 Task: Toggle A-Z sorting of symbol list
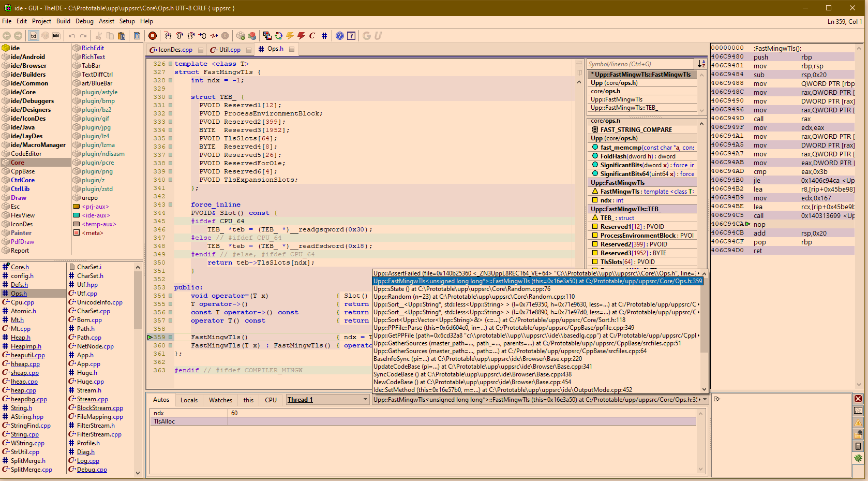[x=701, y=64]
